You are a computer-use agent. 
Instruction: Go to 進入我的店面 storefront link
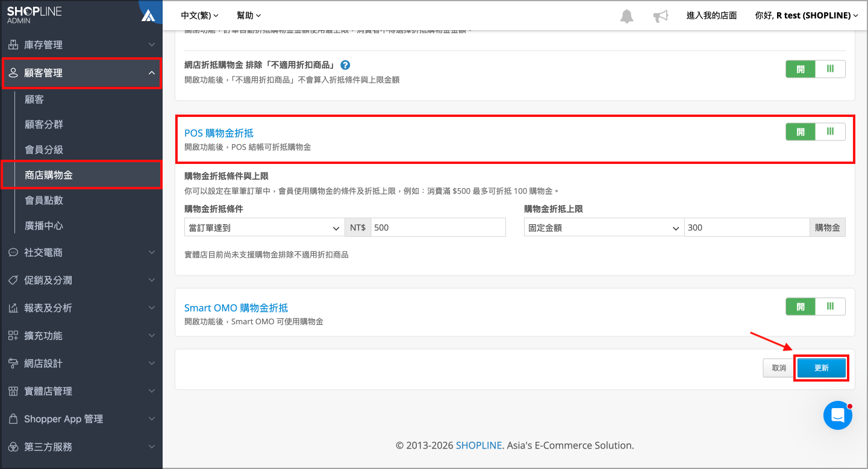tap(711, 16)
